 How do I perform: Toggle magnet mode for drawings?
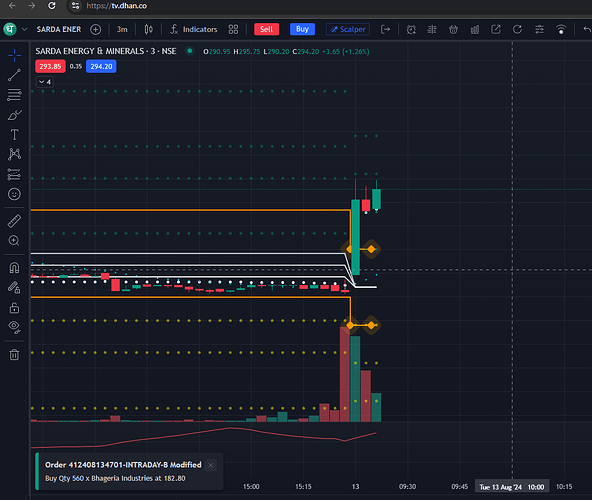14,268
